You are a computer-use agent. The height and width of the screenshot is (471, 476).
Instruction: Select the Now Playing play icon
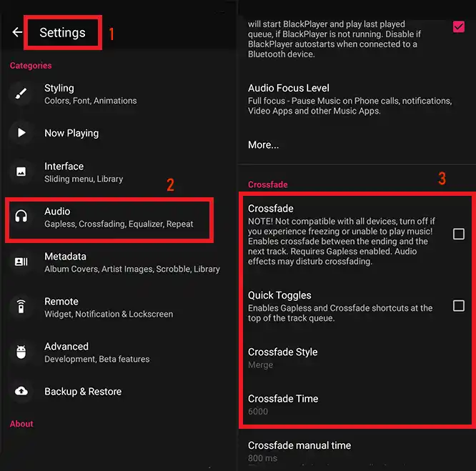click(21, 133)
